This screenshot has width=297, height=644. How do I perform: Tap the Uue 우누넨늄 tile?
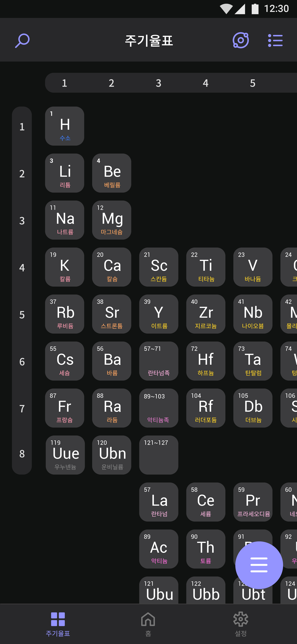click(65, 455)
